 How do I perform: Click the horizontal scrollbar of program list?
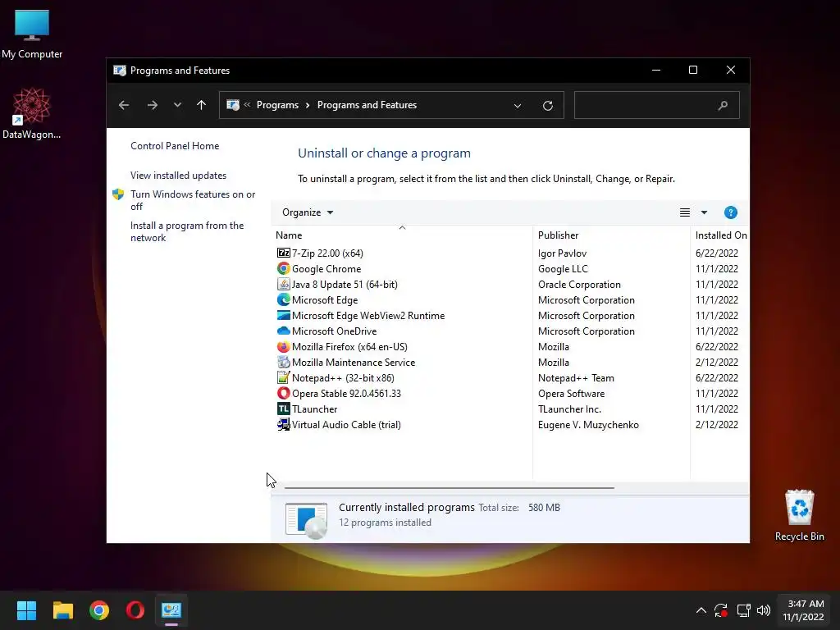(x=449, y=488)
